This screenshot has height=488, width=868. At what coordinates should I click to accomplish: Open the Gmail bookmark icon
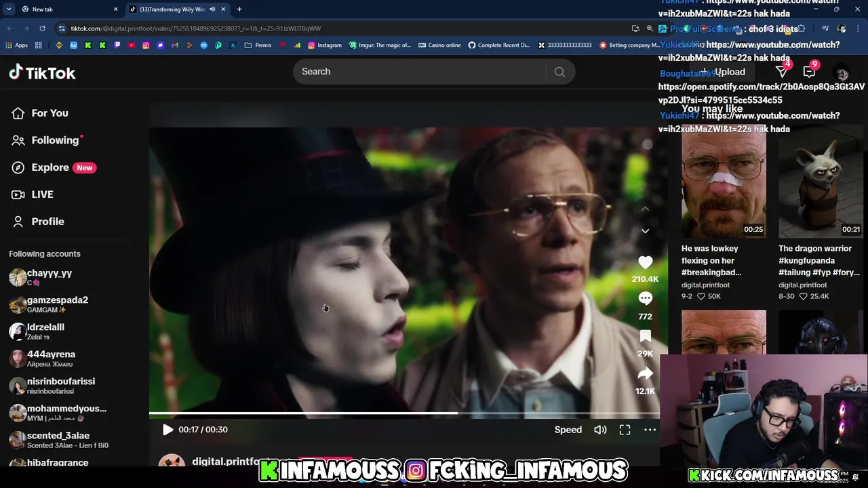[x=175, y=45]
